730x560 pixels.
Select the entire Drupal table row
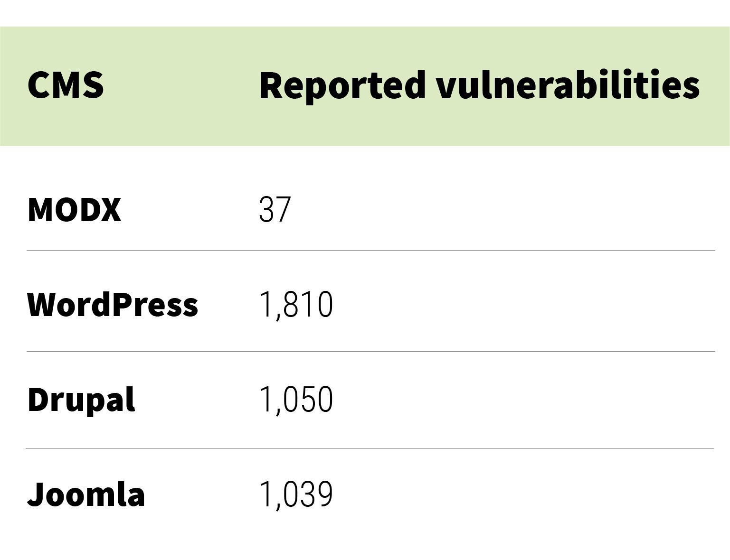pyautogui.click(x=370, y=400)
